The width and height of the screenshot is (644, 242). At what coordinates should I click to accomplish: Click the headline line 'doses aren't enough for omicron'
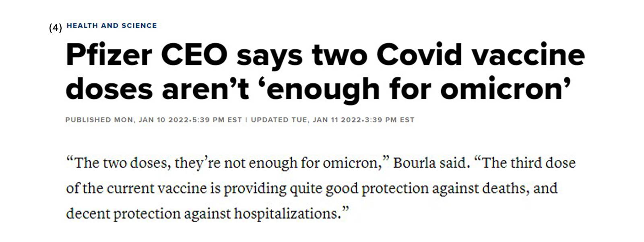point(318,89)
